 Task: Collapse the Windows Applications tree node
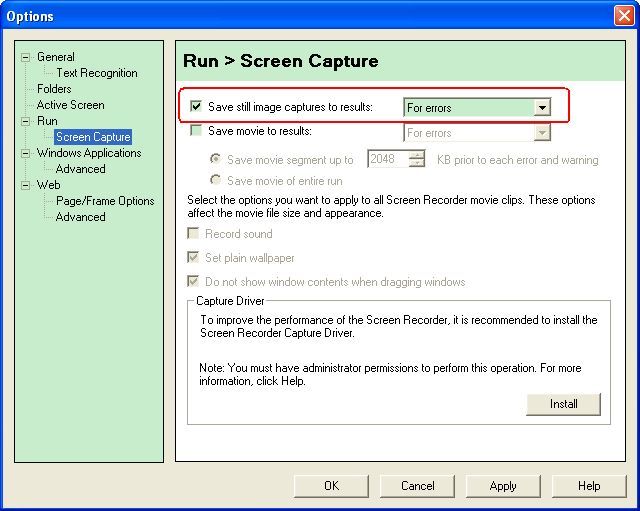pyautogui.click(x=25, y=153)
